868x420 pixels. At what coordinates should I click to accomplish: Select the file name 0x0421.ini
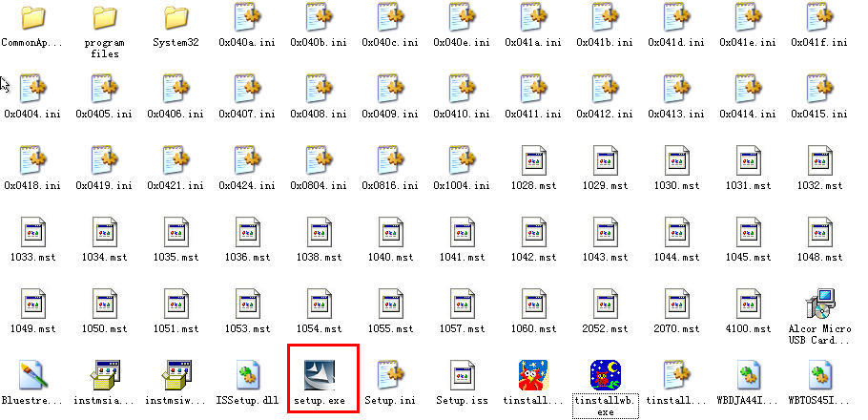pos(176,185)
